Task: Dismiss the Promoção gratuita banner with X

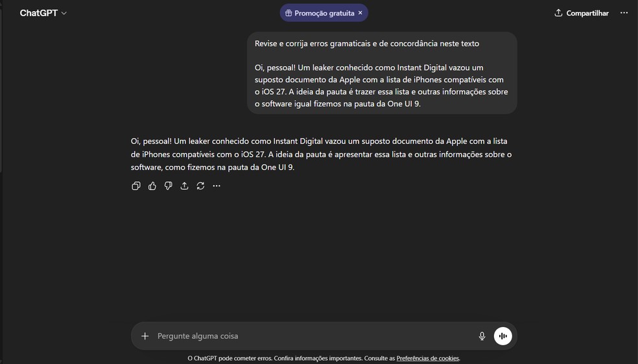Action: pyautogui.click(x=360, y=13)
